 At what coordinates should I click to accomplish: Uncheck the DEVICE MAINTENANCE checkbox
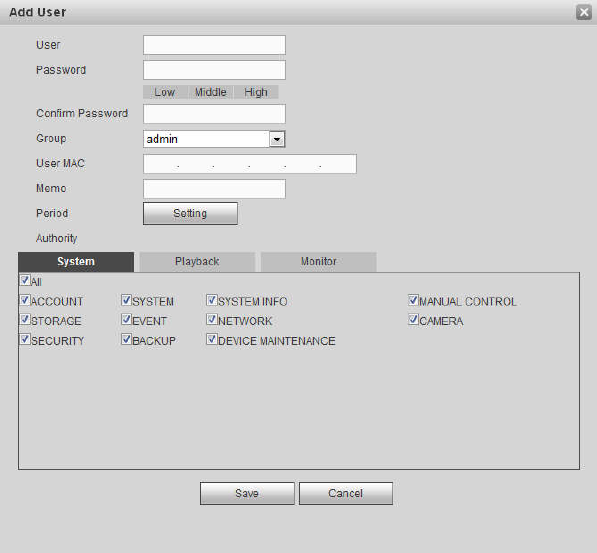coord(212,339)
